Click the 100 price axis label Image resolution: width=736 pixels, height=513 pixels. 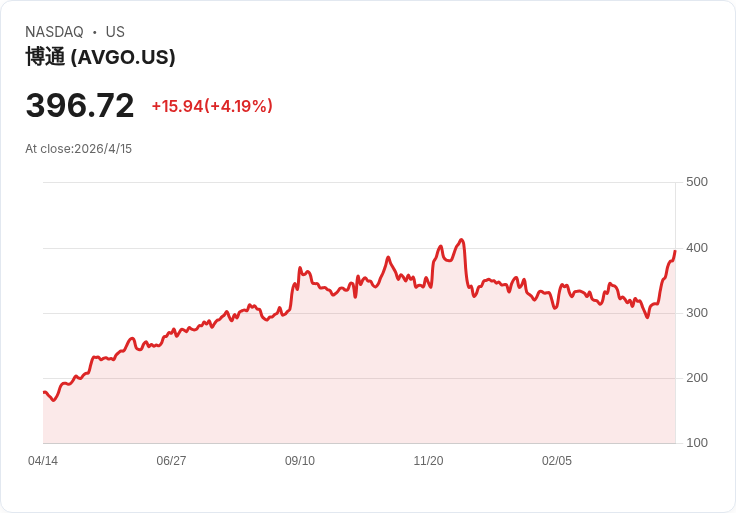697,443
